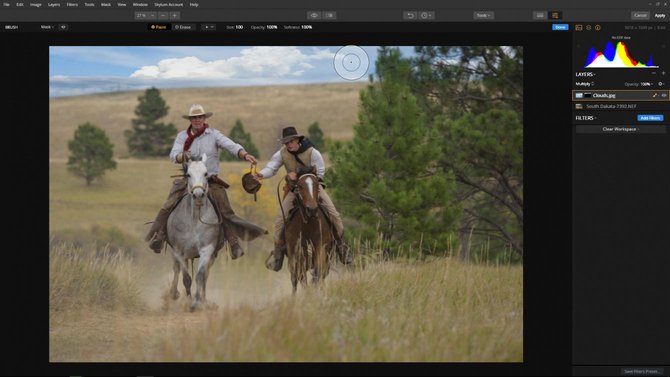Toggle the preview eye in toolbar
This screenshot has width=670, height=377.
point(314,15)
